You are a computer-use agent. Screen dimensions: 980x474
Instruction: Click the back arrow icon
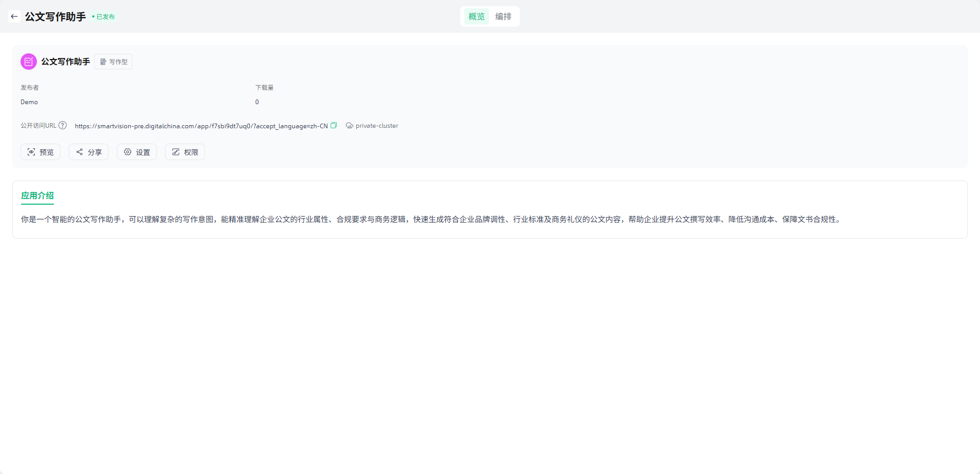click(14, 16)
